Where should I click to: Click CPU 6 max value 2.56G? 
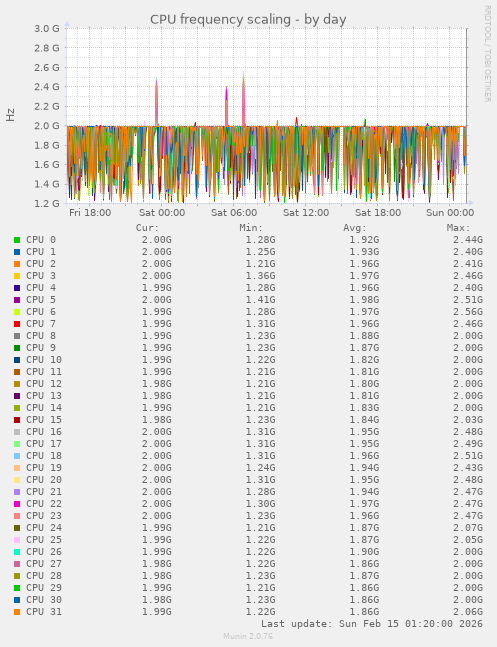point(468,312)
